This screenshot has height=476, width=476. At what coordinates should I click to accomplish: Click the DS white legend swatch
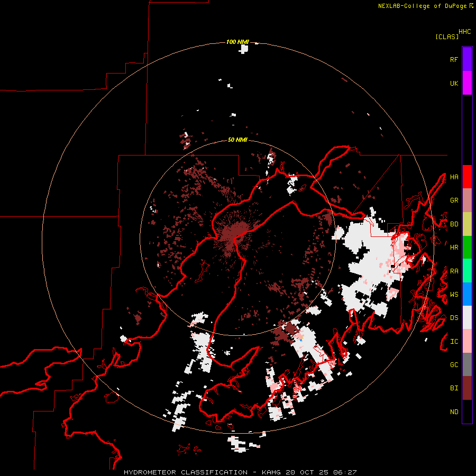[467, 317]
